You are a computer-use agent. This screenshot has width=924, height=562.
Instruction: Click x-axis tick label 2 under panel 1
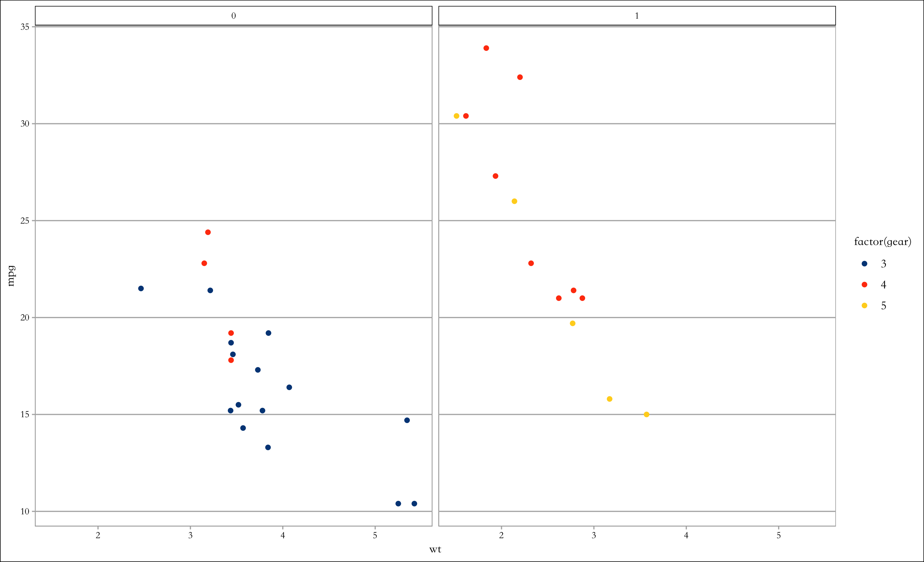tap(501, 535)
